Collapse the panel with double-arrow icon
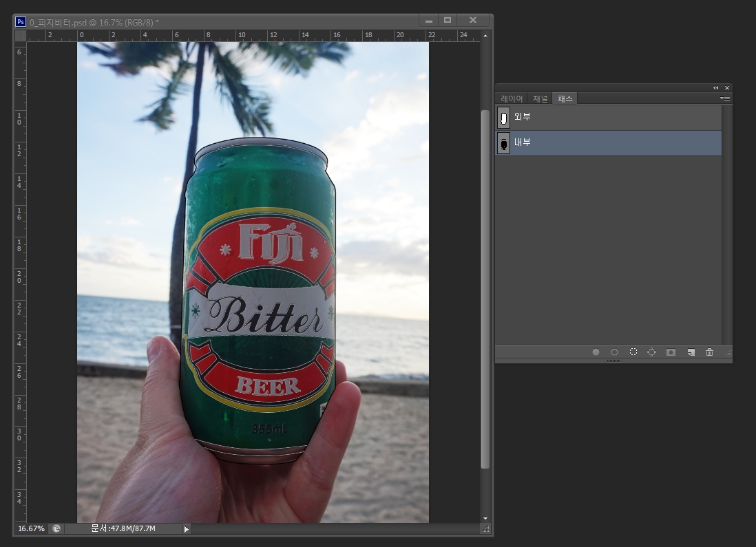The height and width of the screenshot is (547, 756). pos(715,87)
